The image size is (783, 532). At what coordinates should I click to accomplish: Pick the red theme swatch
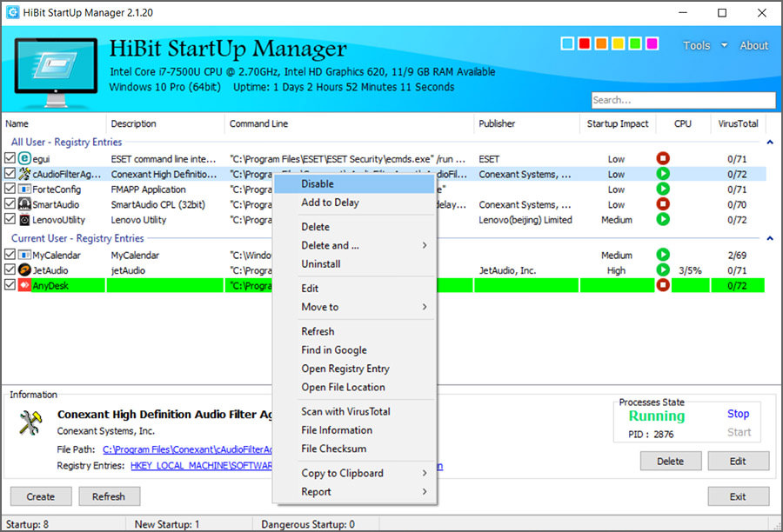point(585,44)
